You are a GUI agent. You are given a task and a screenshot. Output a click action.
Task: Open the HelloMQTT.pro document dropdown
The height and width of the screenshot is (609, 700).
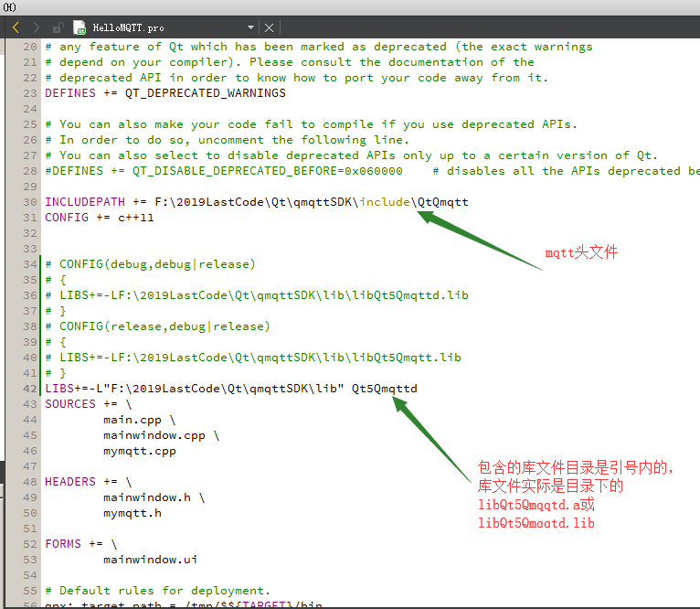click(251, 27)
